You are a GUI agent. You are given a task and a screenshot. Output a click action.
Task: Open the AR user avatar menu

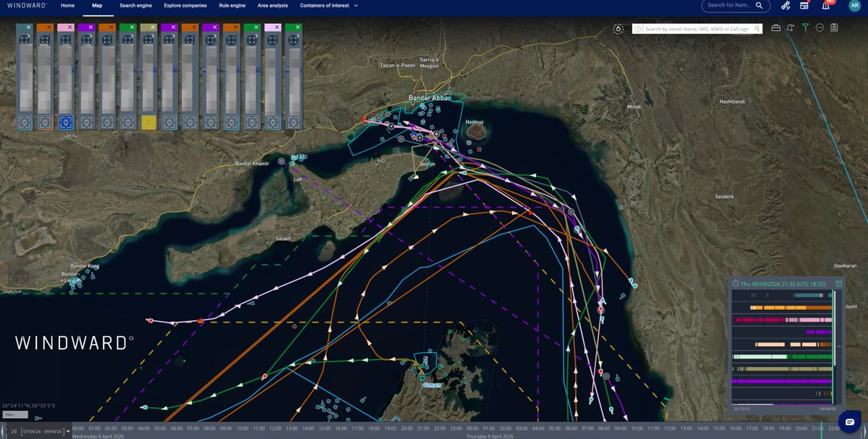coord(854,6)
